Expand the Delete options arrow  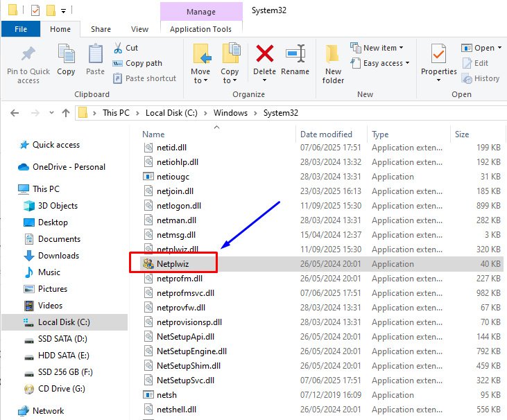click(264, 80)
